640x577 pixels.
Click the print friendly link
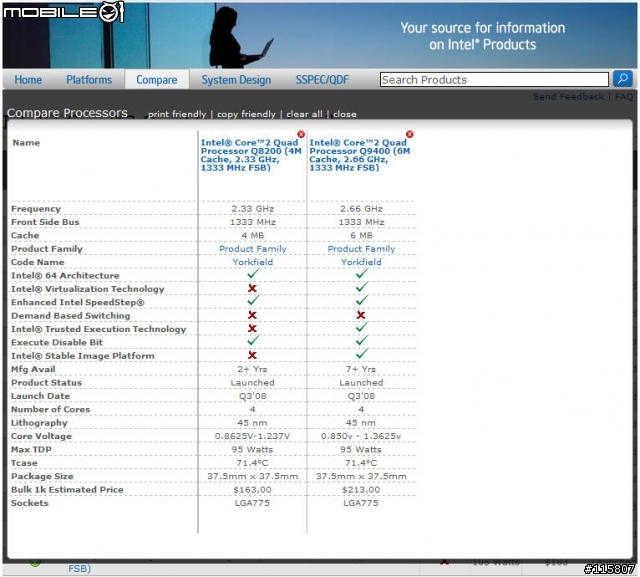pos(177,114)
